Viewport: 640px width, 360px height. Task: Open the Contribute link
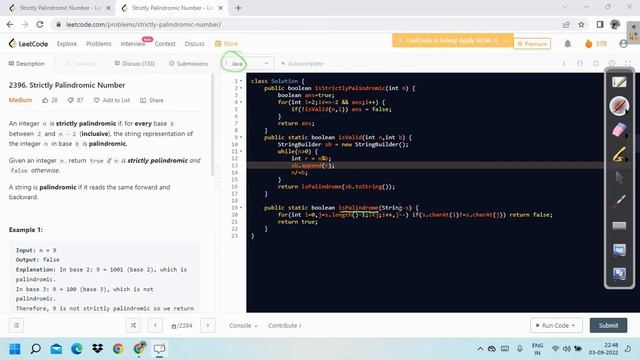point(284,325)
